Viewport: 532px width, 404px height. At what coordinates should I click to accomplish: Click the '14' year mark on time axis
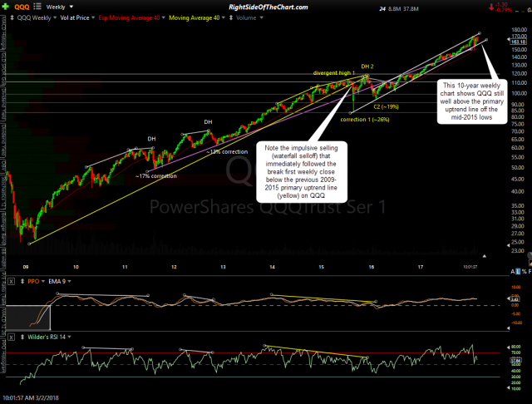click(x=272, y=267)
